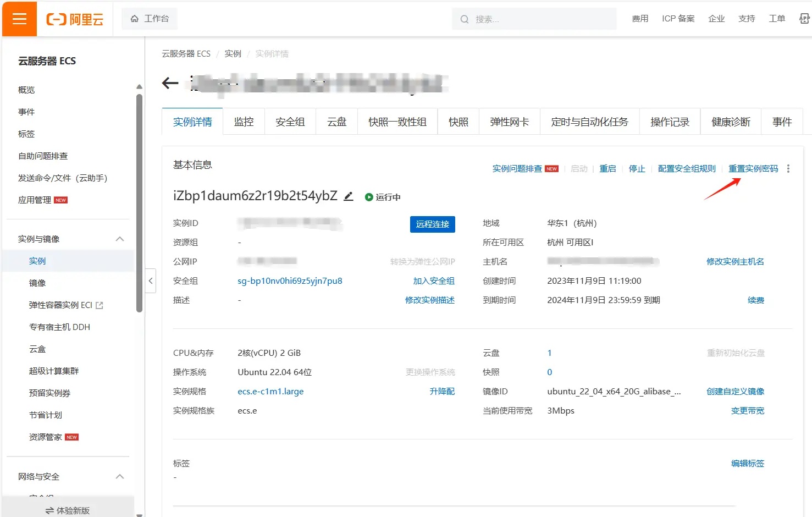Click the Alibaba Cloud logo
812x517 pixels.
(75, 19)
